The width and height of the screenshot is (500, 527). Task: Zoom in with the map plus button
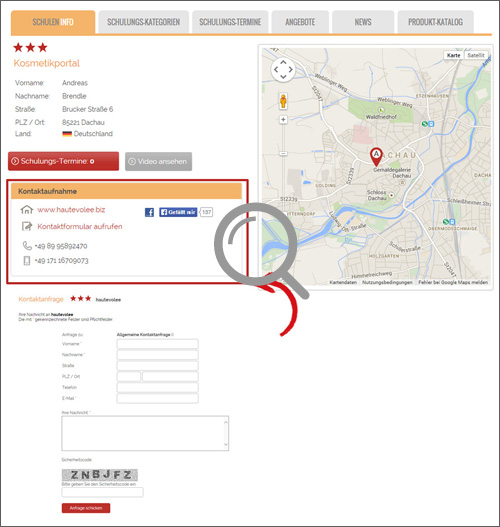283,119
